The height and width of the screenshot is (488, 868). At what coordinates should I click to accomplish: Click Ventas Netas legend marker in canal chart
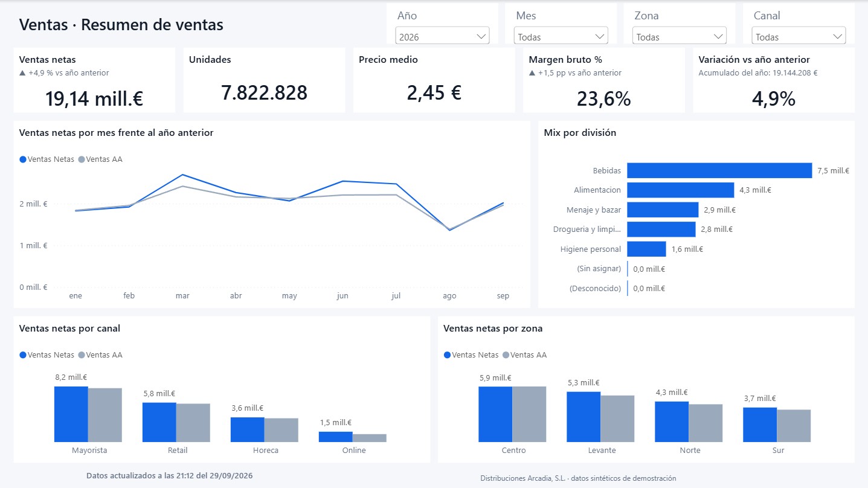pyautogui.click(x=23, y=355)
